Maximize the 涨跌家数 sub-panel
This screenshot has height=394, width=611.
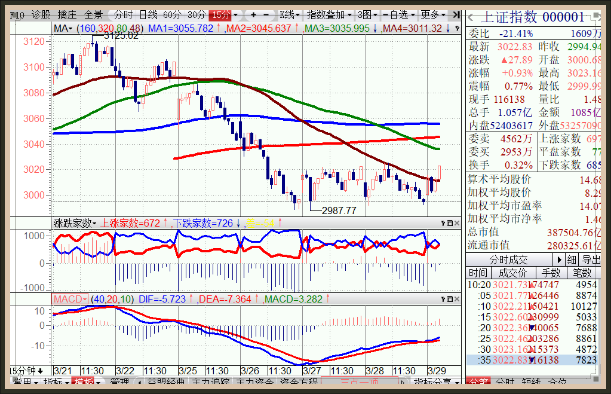450,223
